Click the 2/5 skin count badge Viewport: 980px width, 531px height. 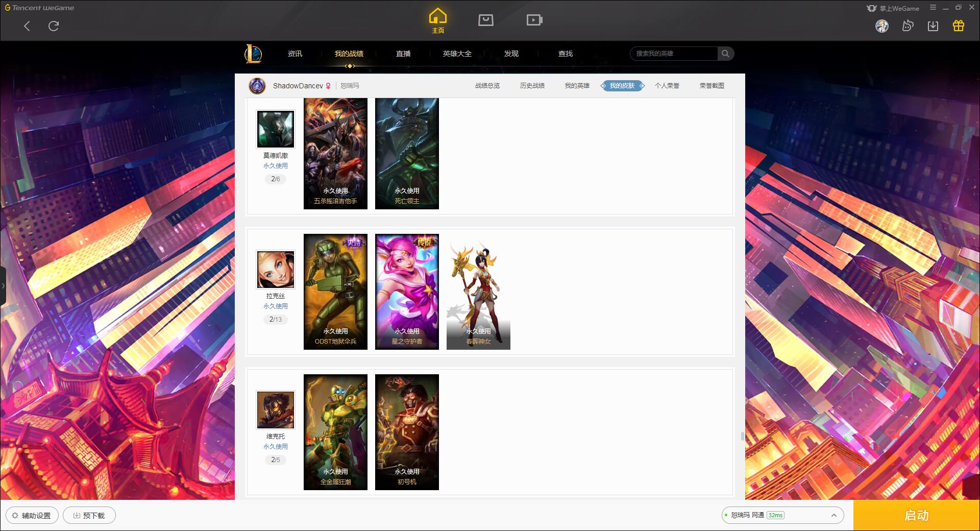tap(276, 460)
